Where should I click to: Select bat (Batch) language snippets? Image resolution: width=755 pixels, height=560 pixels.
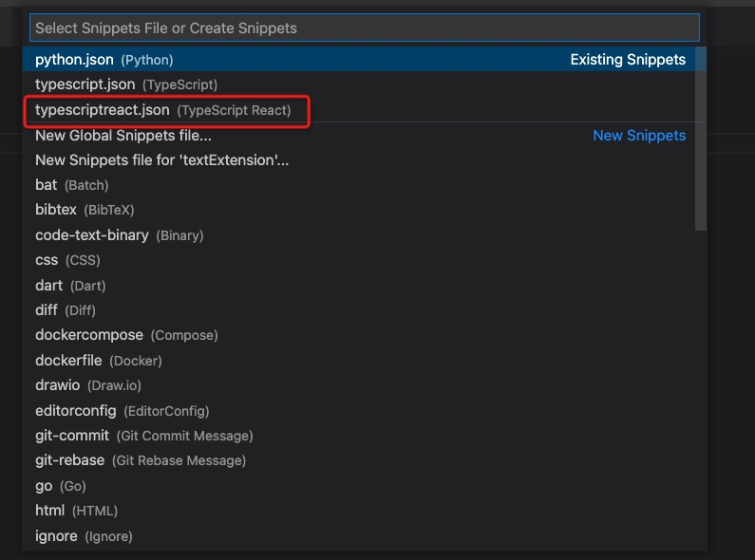coord(72,185)
